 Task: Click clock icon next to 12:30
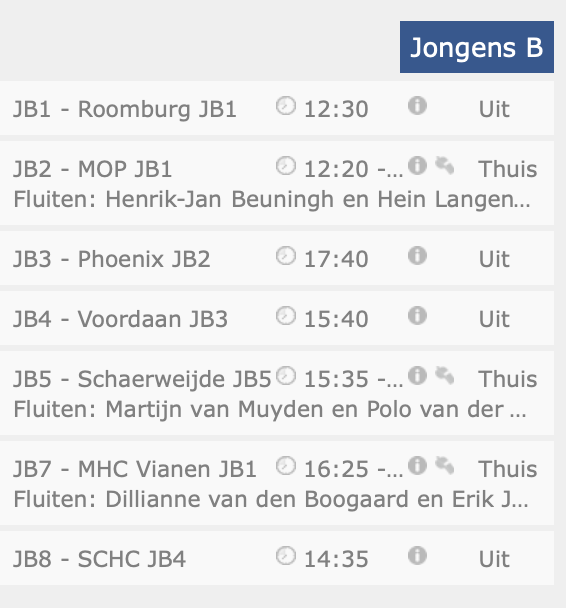[x=286, y=105]
